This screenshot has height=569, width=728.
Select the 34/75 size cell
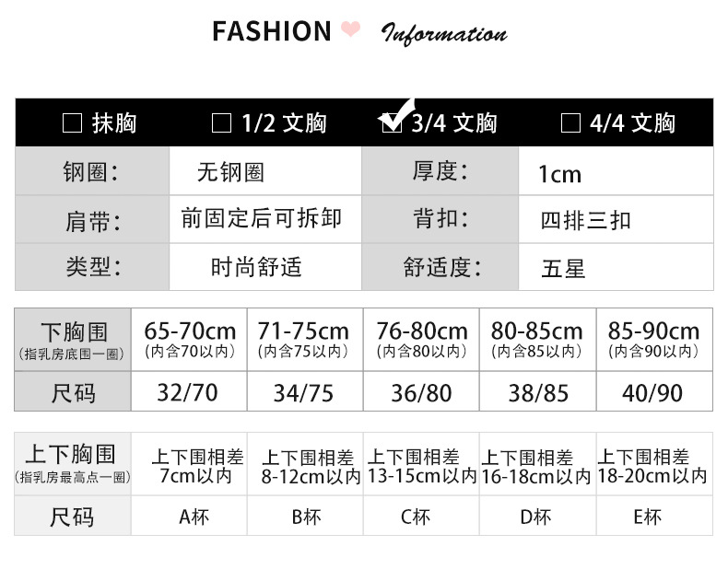point(303,393)
